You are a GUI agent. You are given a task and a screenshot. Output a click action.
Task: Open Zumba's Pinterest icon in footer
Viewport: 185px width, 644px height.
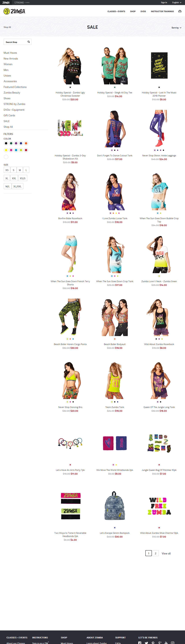(153, 643)
